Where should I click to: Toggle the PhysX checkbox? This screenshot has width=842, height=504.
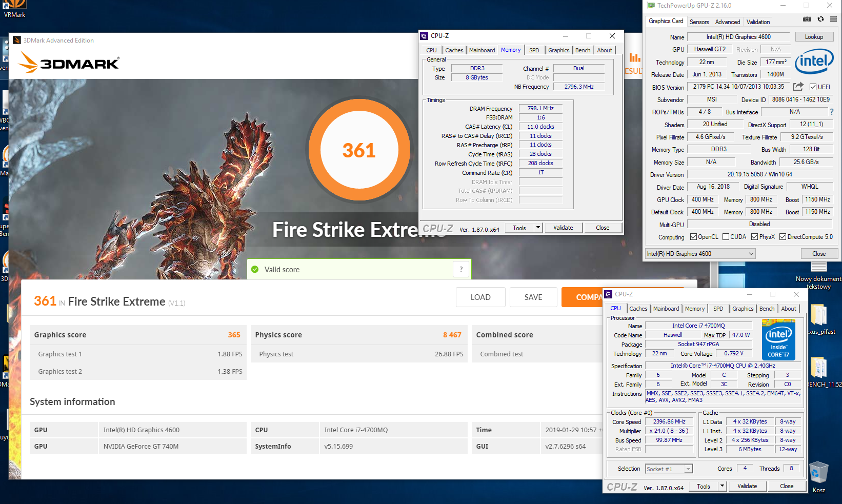point(754,237)
